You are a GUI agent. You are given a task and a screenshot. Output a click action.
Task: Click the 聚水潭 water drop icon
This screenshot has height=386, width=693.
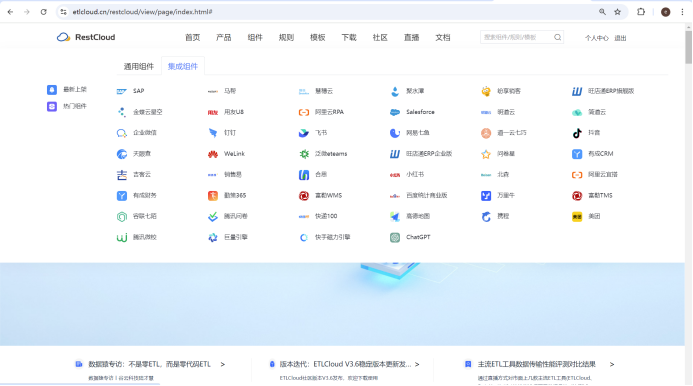(x=395, y=91)
